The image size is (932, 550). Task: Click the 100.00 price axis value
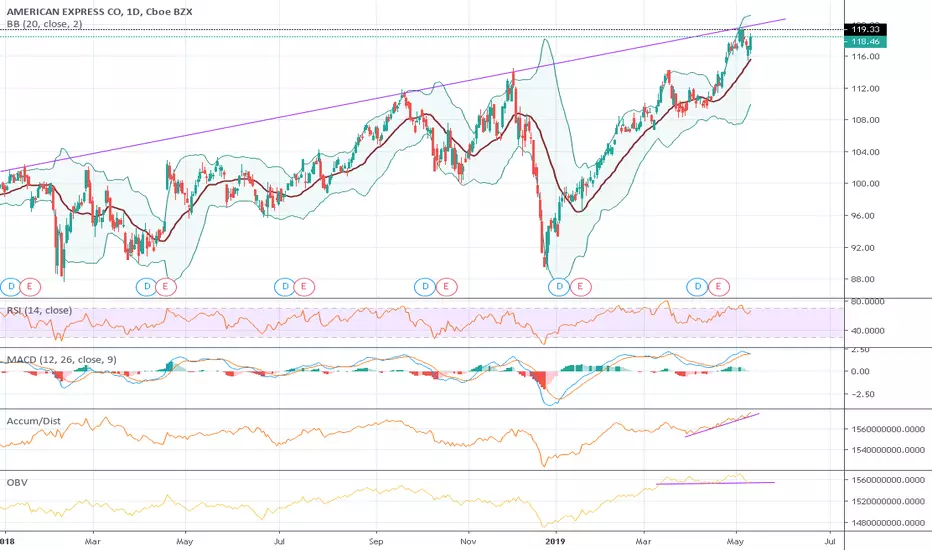coord(865,184)
